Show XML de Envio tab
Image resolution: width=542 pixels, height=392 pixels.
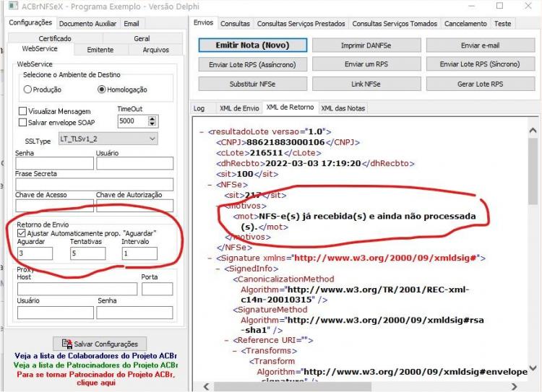point(239,108)
